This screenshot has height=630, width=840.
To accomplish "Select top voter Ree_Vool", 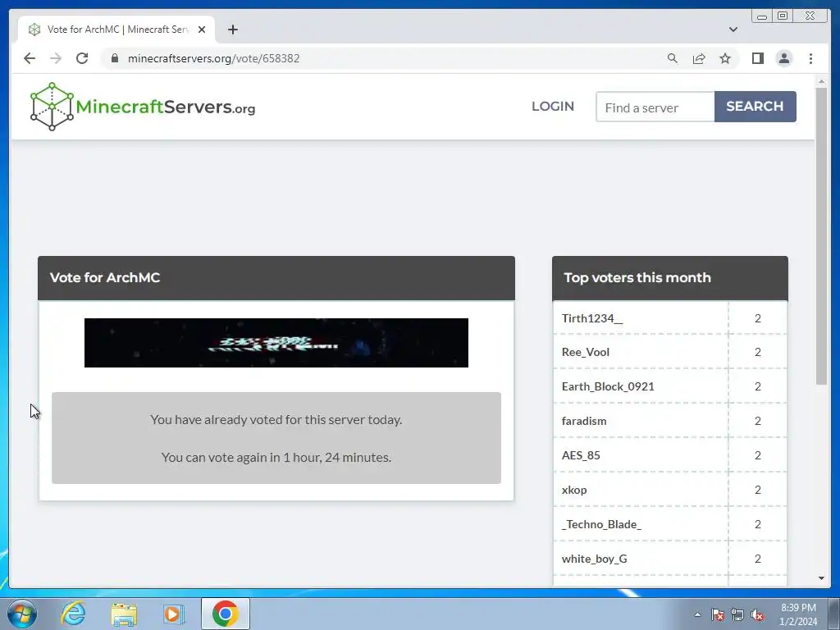I will coord(586,352).
